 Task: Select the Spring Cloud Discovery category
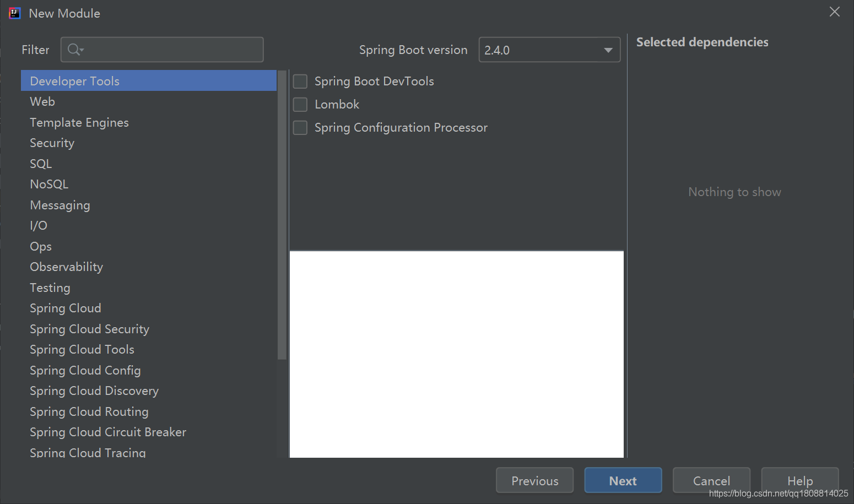point(94,391)
